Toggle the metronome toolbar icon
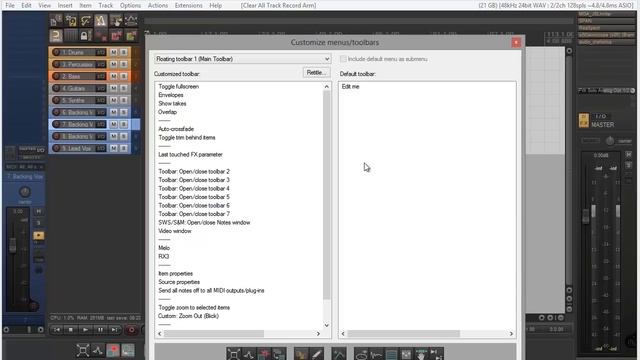The width and height of the screenshot is (640, 360). coord(100,20)
